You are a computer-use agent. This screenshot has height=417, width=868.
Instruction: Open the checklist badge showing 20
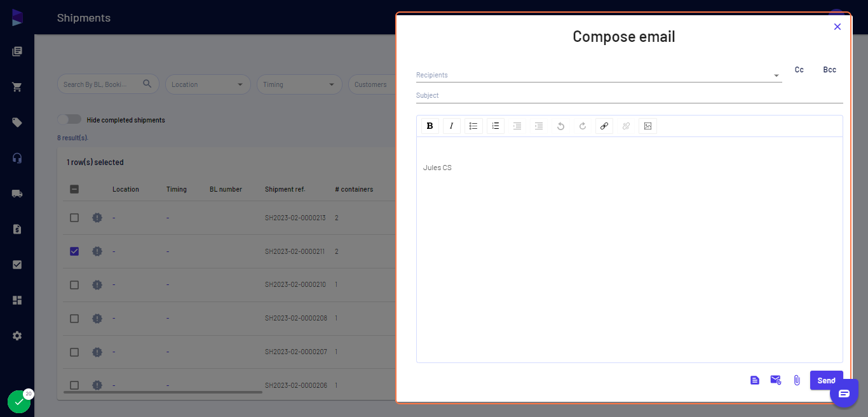click(19, 402)
